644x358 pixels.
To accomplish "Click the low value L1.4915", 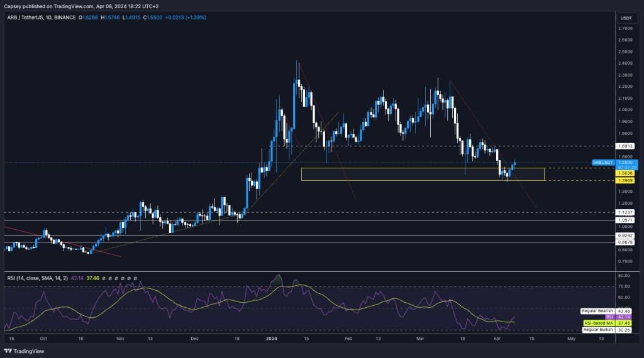I will tap(131, 18).
